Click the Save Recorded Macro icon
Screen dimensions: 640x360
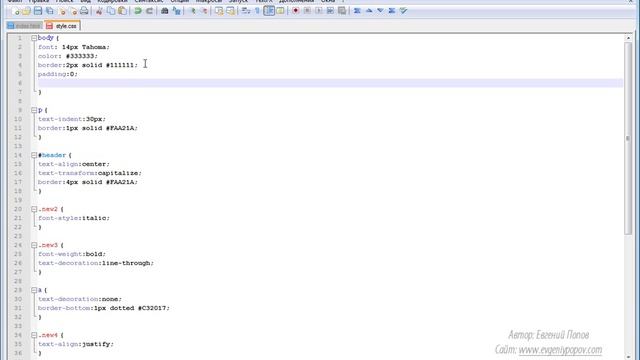point(342,11)
